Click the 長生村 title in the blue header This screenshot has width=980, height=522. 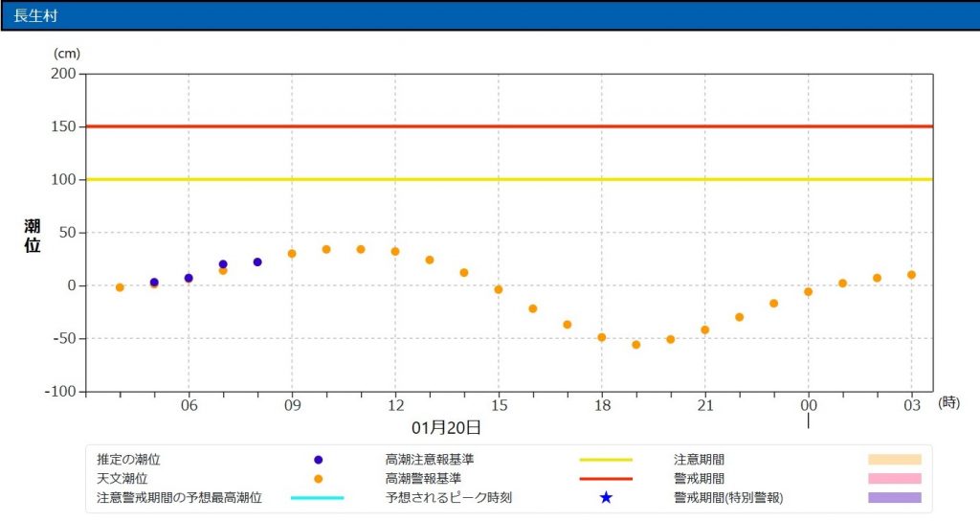[35, 15]
